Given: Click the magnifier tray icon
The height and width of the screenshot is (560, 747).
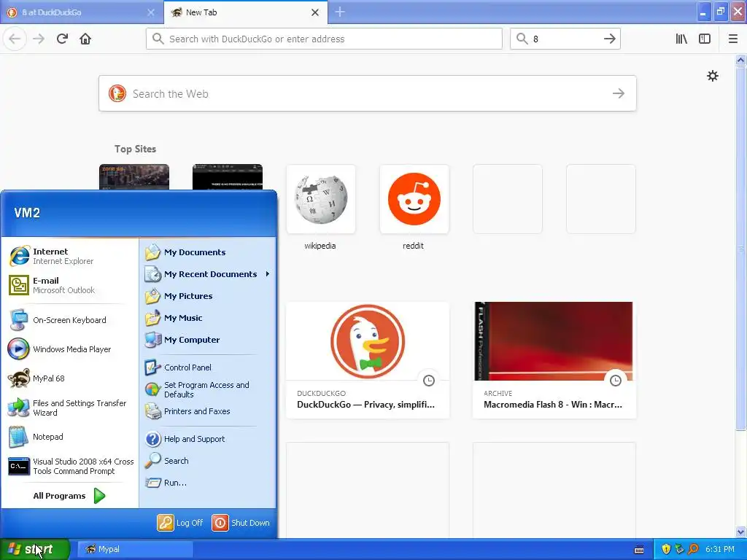Looking at the screenshot, I should click(x=693, y=549).
